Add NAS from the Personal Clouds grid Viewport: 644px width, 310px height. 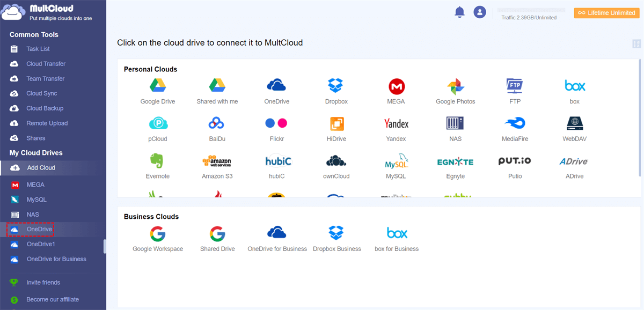(x=455, y=123)
